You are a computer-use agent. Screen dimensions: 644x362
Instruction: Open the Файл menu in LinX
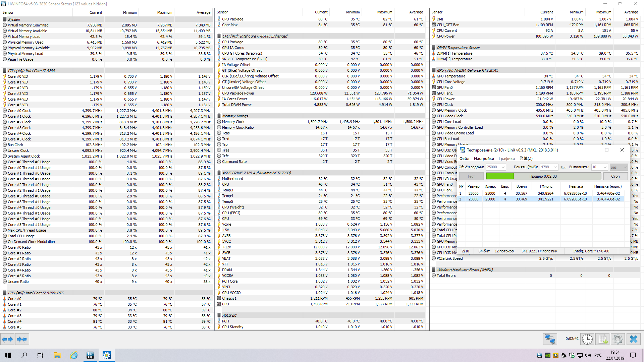click(464, 159)
